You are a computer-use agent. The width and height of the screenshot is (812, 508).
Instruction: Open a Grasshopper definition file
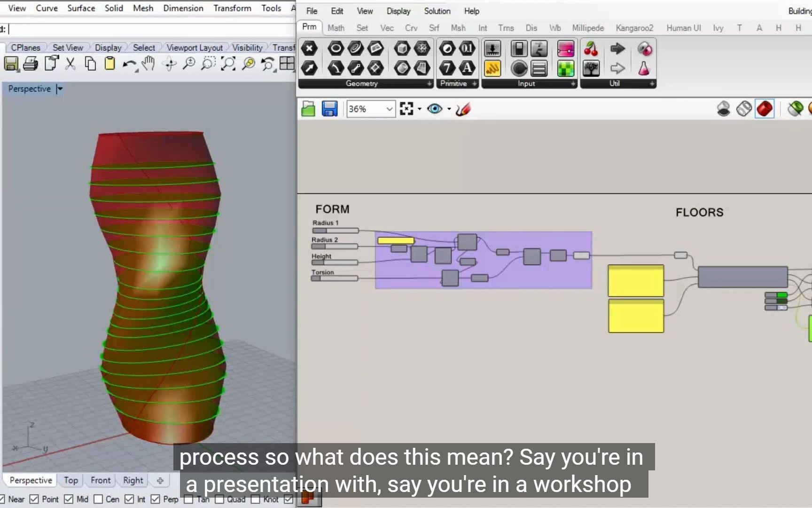tap(308, 109)
